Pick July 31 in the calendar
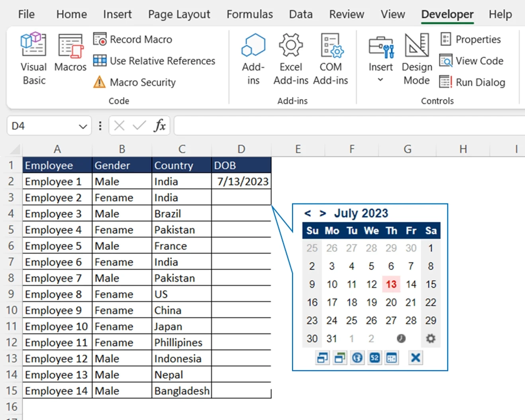This screenshot has height=420, width=525. [x=332, y=339]
